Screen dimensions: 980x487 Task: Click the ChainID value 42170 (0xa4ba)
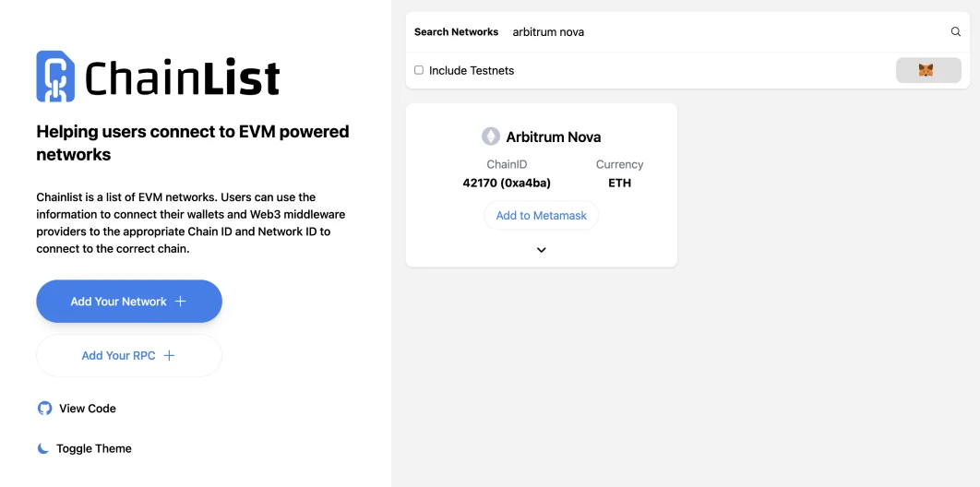(x=507, y=183)
